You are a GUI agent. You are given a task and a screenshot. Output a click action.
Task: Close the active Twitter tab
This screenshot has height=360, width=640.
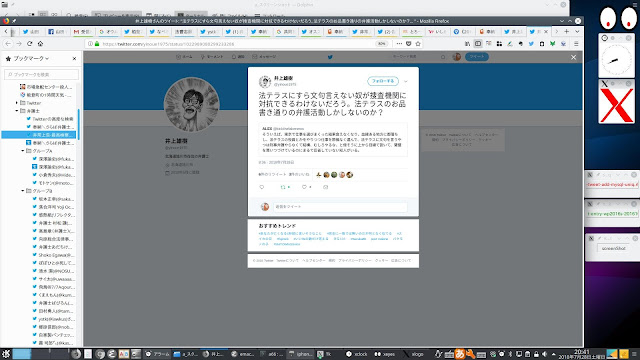(546, 31)
